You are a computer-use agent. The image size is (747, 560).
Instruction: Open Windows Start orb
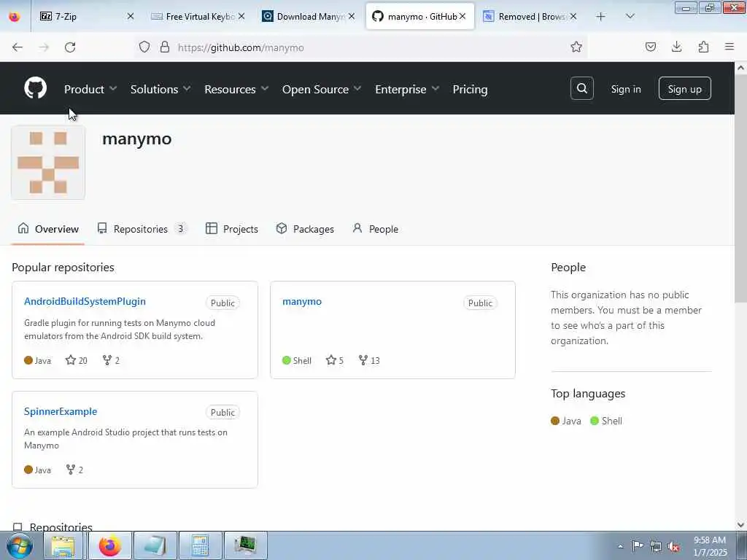pos(19,545)
